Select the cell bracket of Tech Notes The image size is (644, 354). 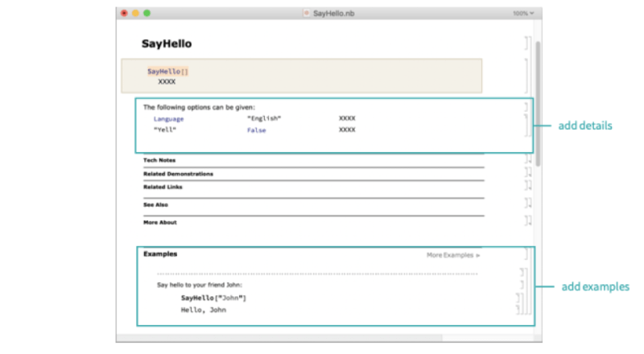click(x=528, y=159)
